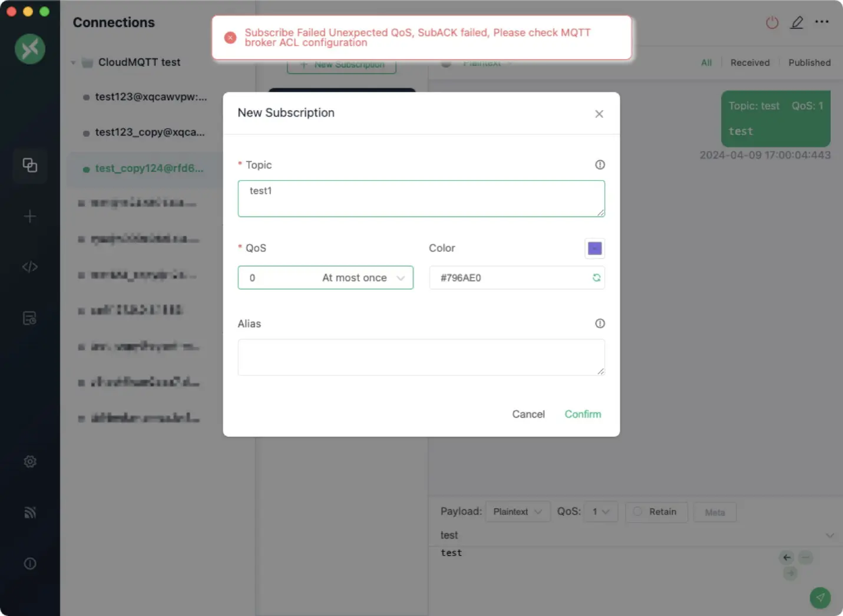Click the Topic info icon
The height and width of the screenshot is (616, 843).
click(600, 165)
